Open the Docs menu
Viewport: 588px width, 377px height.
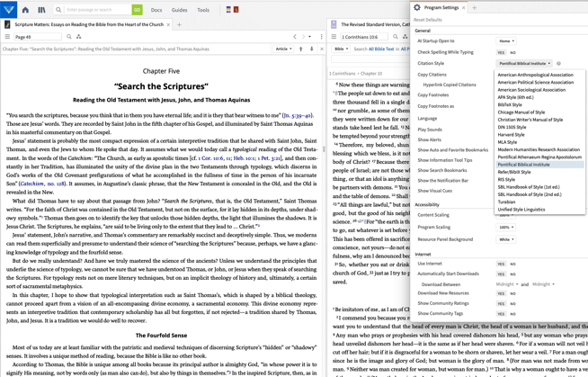156,10
